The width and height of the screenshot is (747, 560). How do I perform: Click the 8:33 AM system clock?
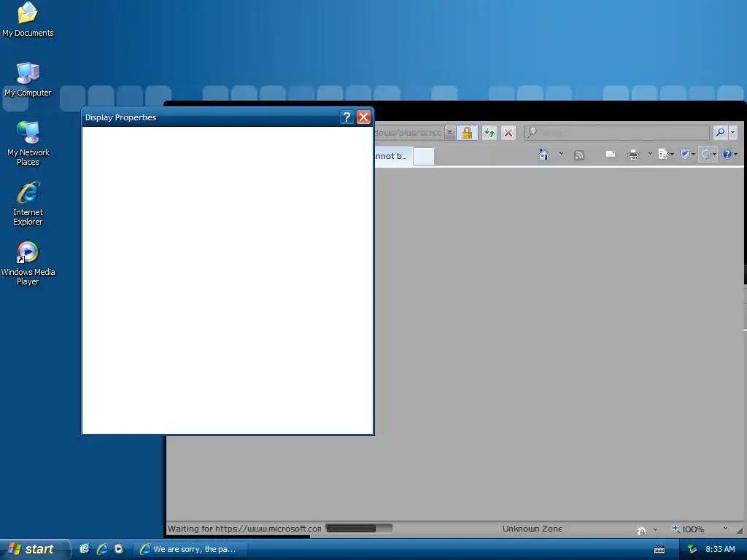[720, 549]
